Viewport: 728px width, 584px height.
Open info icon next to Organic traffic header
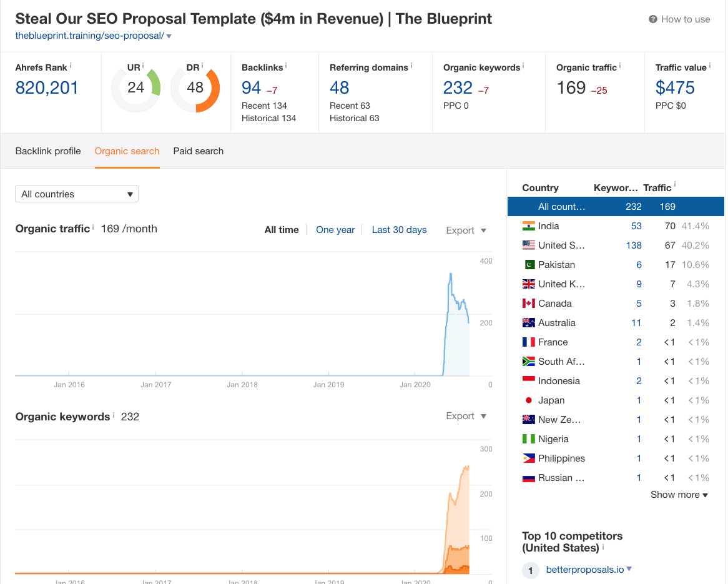click(x=620, y=66)
